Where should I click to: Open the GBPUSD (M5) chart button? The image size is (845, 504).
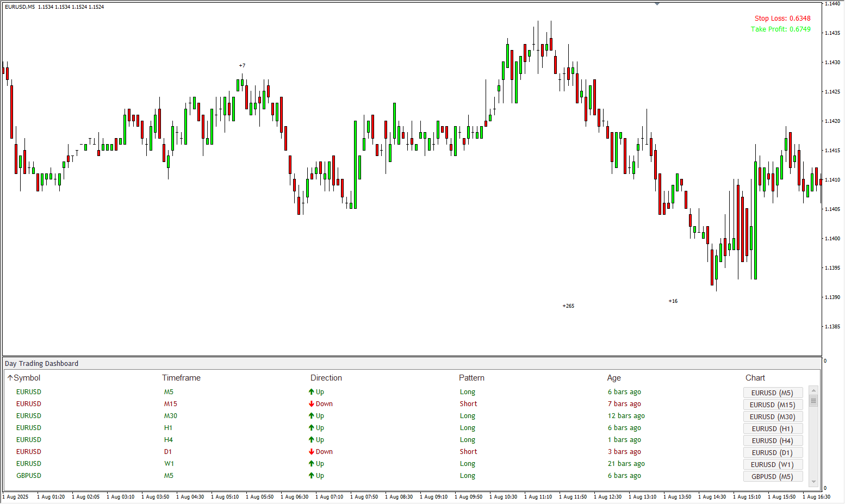[772, 476]
